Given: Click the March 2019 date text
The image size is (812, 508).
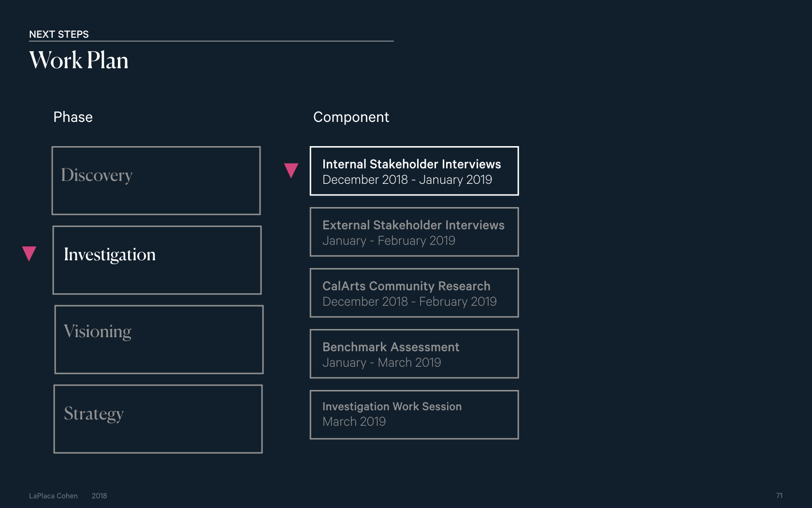Looking at the screenshot, I should 354,421.
